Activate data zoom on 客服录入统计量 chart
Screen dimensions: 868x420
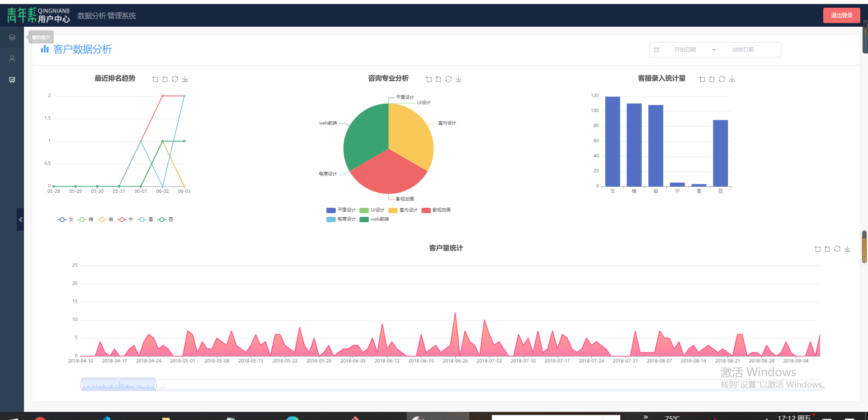pos(702,79)
